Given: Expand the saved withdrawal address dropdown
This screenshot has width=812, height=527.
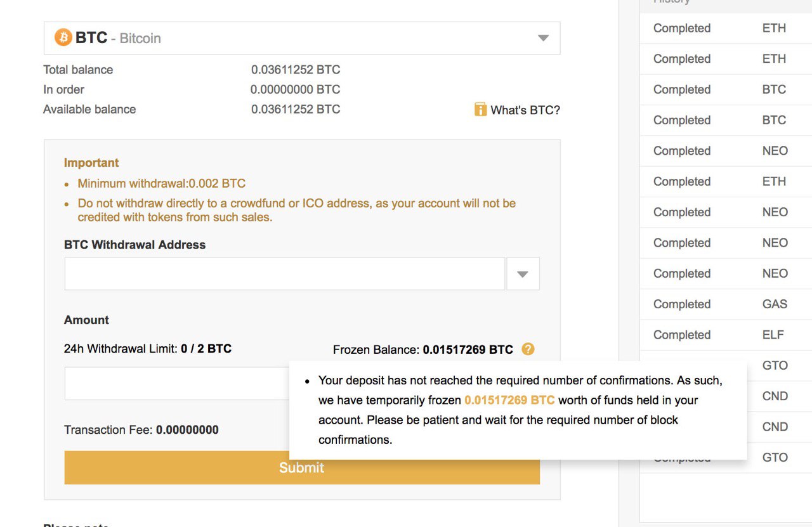Looking at the screenshot, I should pyautogui.click(x=523, y=274).
